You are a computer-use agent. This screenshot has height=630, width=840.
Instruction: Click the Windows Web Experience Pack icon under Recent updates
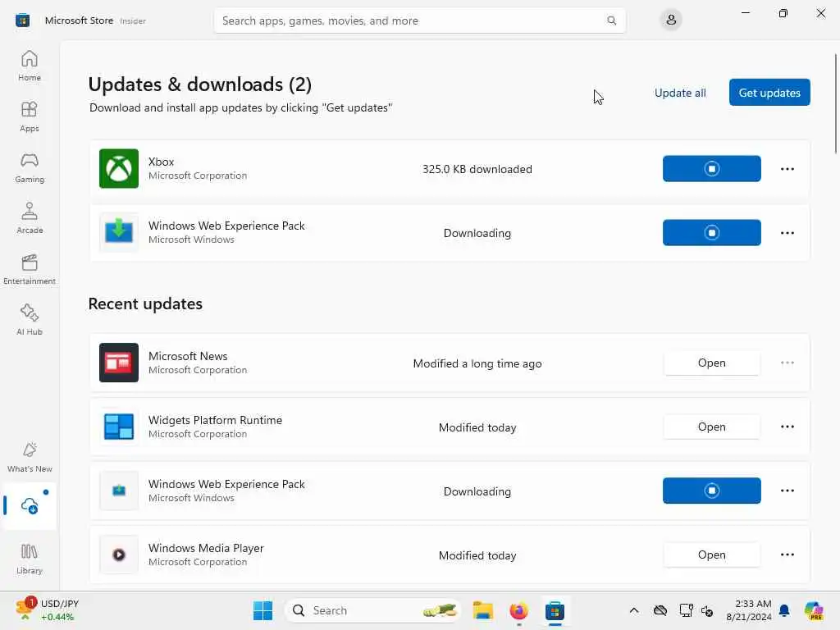click(x=119, y=491)
